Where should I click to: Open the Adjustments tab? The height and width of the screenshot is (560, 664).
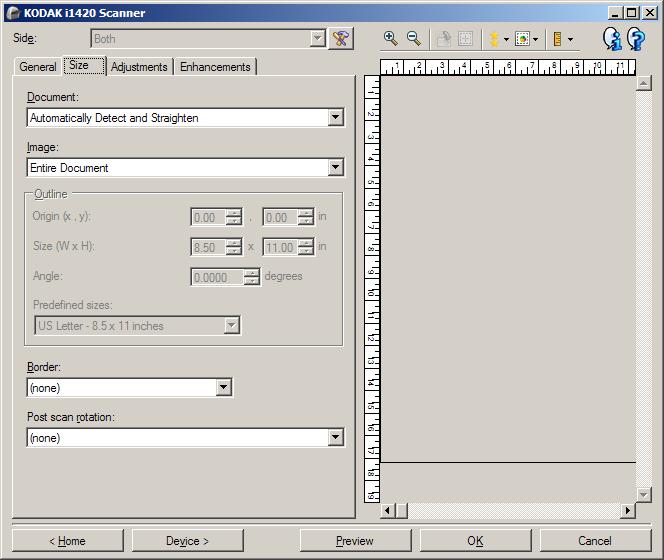click(x=139, y=67)
